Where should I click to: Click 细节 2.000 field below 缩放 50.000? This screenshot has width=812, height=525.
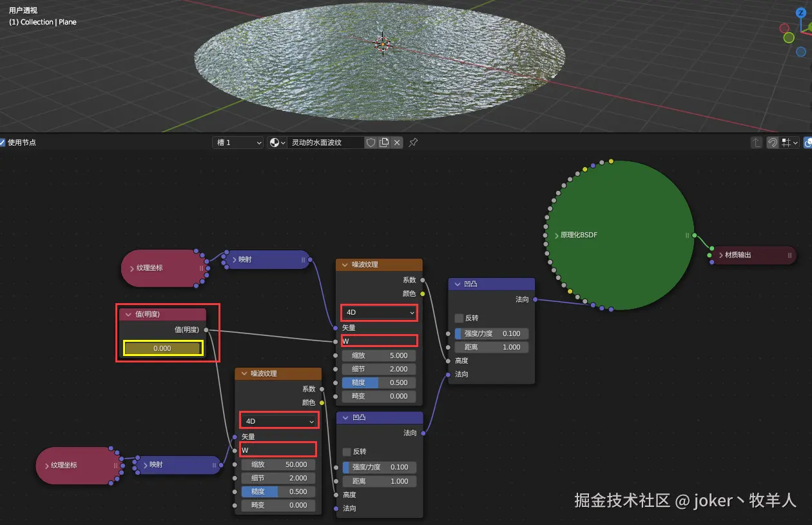coord(278,478)
